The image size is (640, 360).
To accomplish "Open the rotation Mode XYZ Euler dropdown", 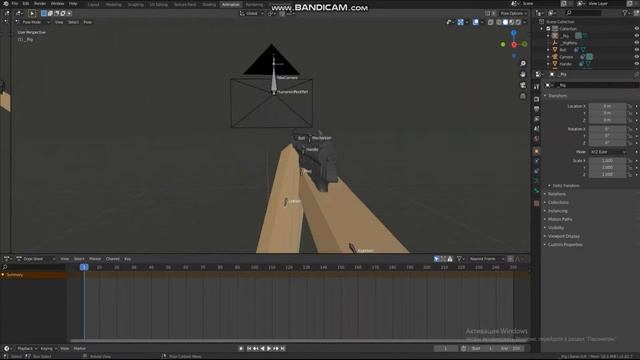I will coord(607,152).
